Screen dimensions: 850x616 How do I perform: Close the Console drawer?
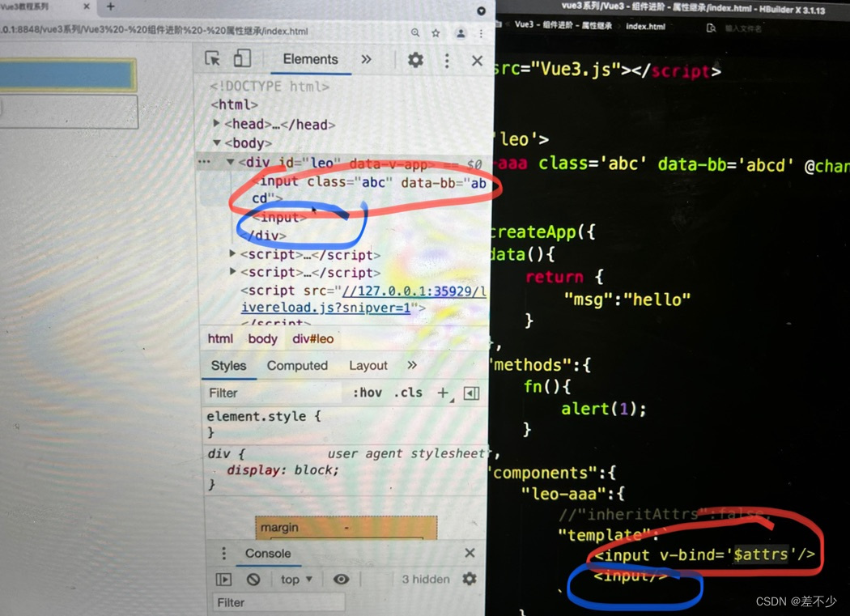(470, 553)
